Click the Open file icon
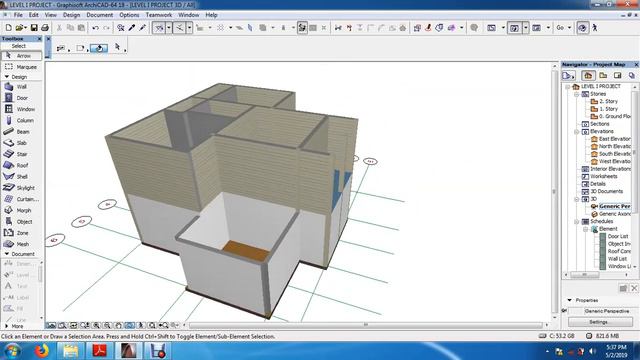 click(x=20, y=28)
